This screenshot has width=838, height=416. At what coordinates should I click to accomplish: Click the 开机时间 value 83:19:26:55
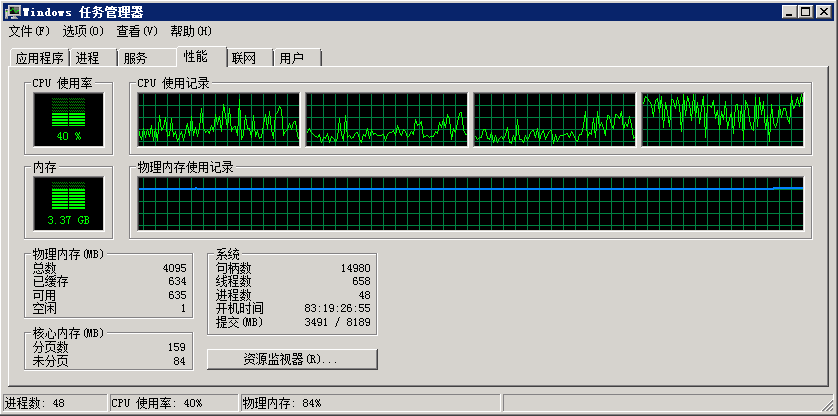click(337, 309)
